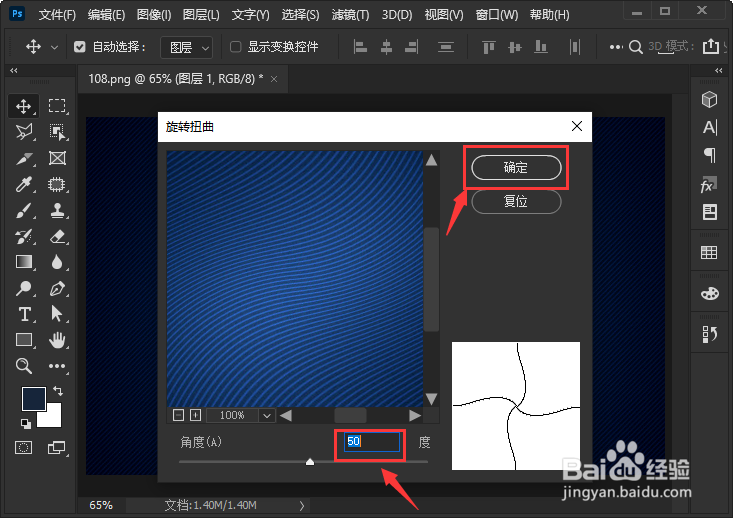Select the Dodge tool

tap(23, 288)
